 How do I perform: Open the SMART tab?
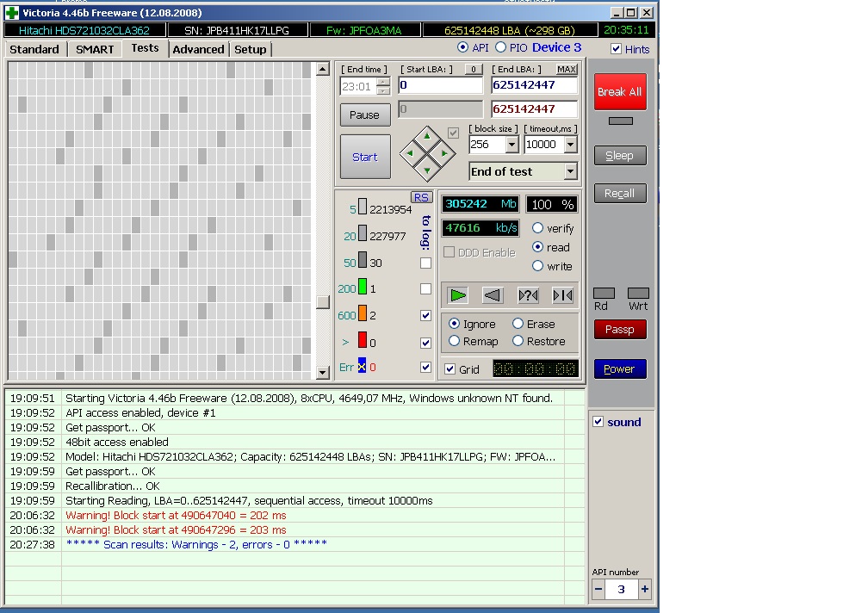(x=95, y=49)
